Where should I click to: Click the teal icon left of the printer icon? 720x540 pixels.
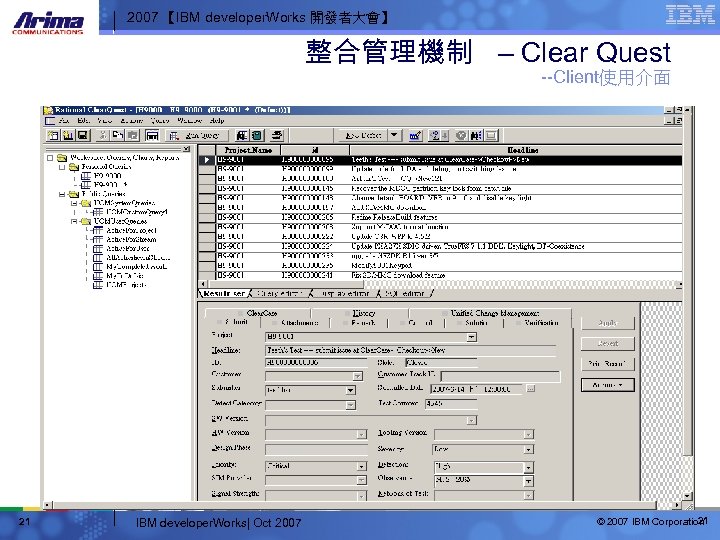pyautogui.click(x=257, y=135)
